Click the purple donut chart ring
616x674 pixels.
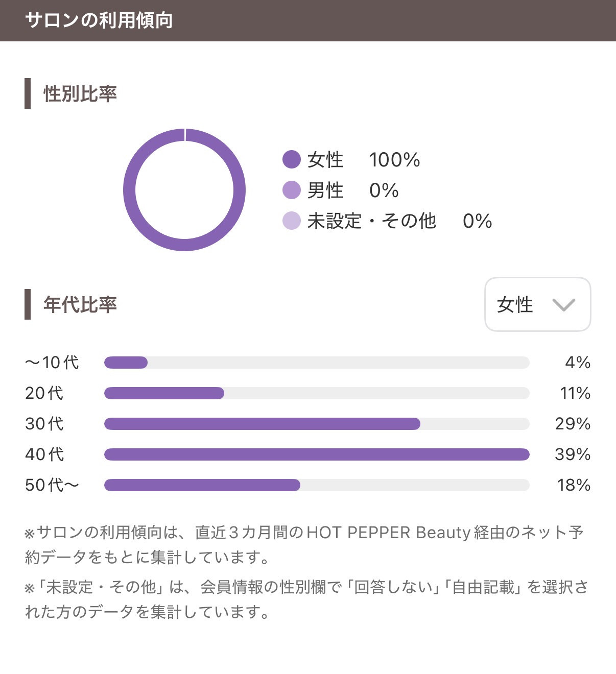pos(130,190)
